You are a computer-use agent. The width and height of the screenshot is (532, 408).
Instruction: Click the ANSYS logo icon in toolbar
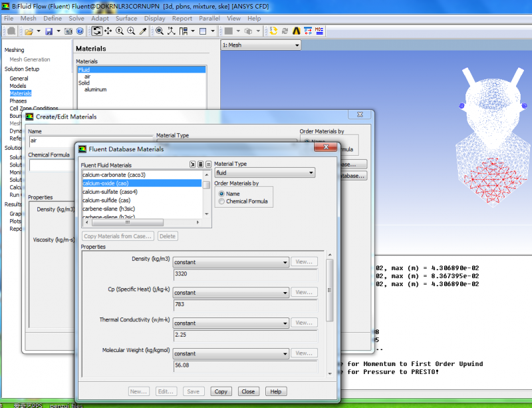[297, 31]
